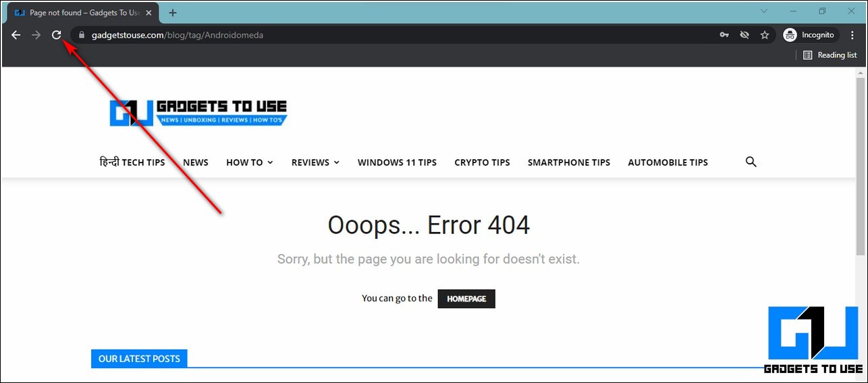The width and height of the screenshot is (868, 383).
Task: Click the website search magnifier icon
Action: (751, 162)
